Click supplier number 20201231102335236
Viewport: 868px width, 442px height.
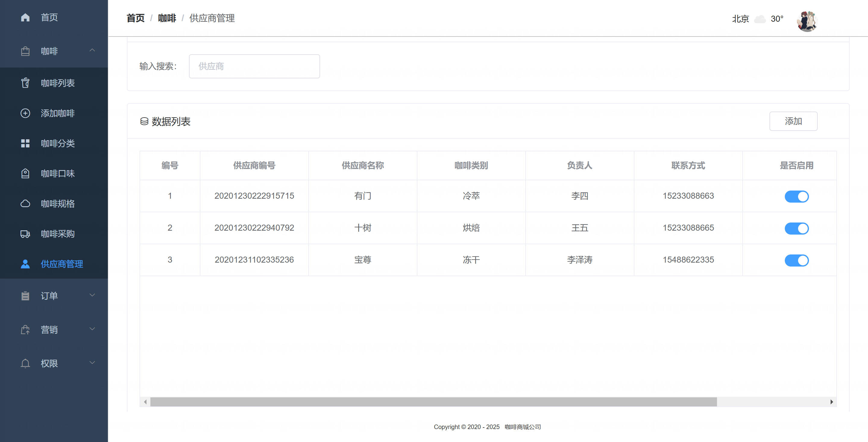coord(254,260)
